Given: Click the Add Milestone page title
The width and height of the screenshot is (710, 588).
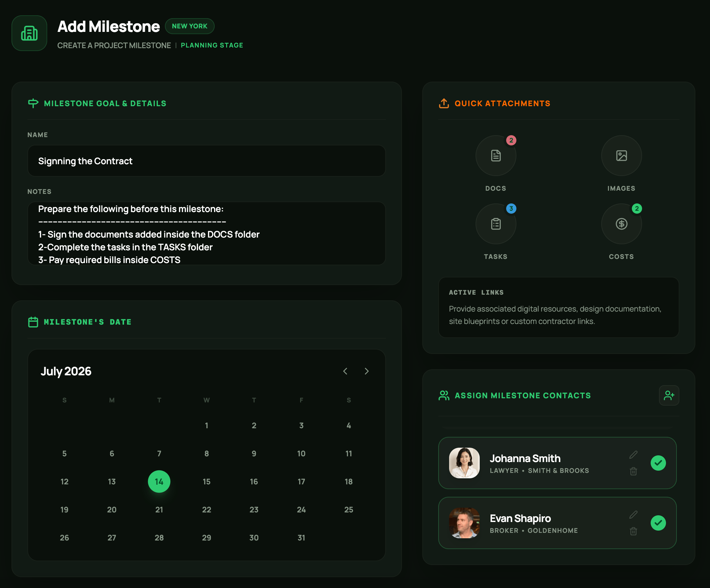Looking at the screenshot, I should [x=108, y=26].
